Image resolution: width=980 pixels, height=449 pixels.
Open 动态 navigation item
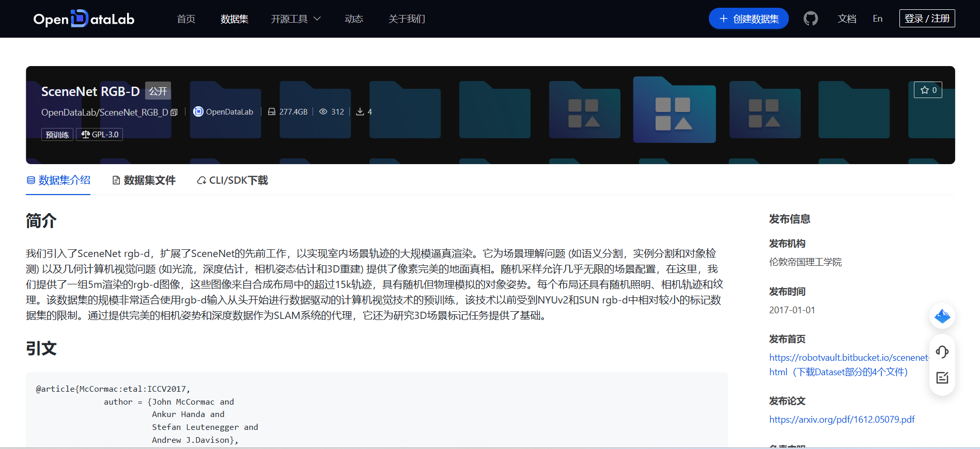tap(354, 19)
